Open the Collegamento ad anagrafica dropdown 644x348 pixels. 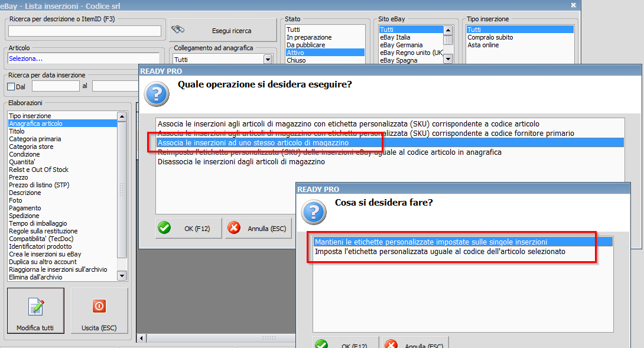click(x=268, y=60)
